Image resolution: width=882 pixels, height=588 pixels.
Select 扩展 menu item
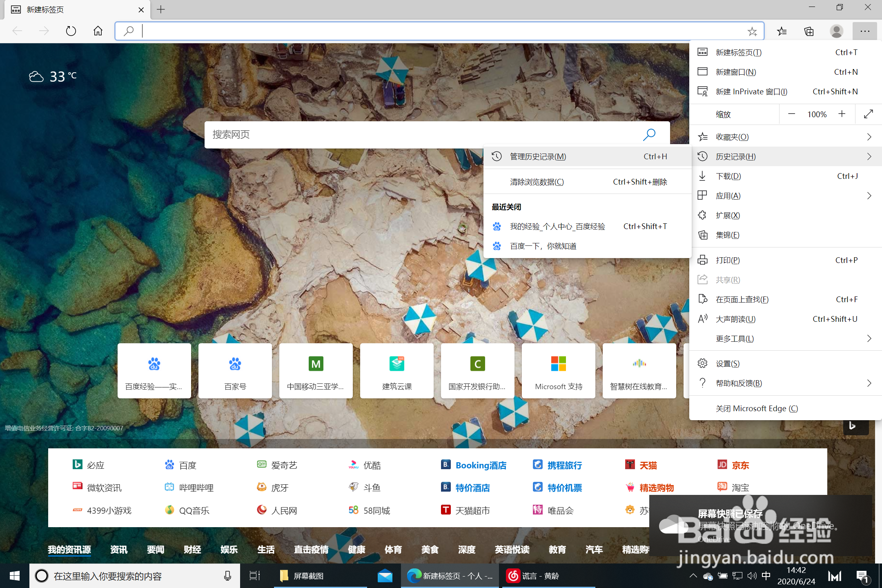tap(786, 215)
